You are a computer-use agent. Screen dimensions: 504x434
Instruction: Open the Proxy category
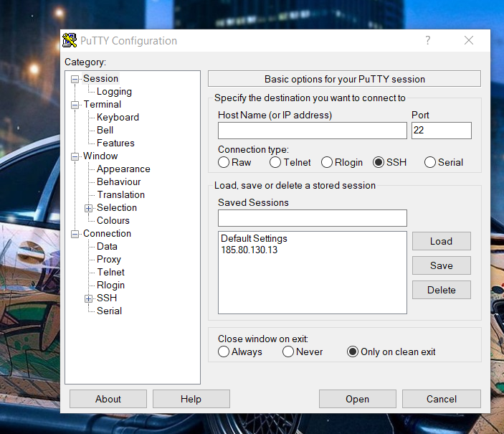109,259
